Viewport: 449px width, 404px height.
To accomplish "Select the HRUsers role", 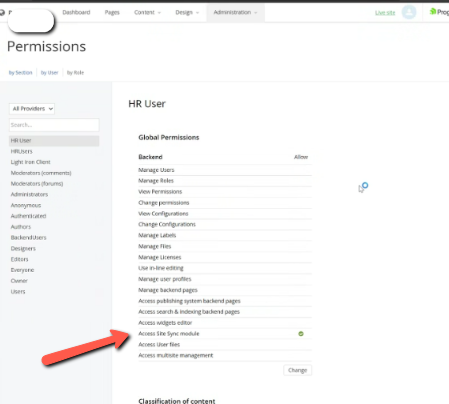I will pos(21,151).
